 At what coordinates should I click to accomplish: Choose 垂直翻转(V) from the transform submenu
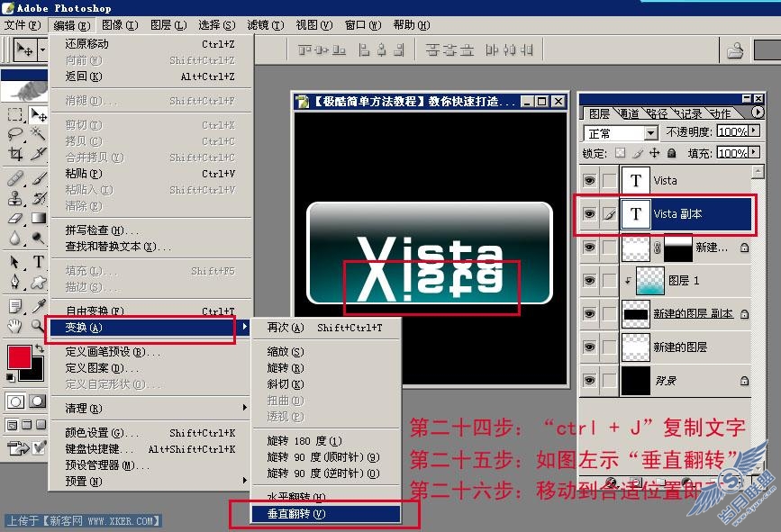point(326,514)
